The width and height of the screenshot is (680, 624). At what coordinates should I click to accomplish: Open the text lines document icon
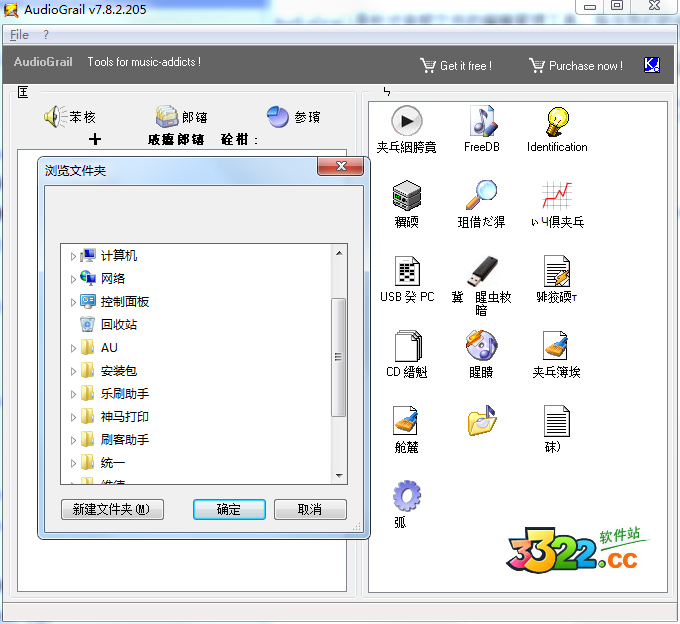pyautogui.click(x=557, y=421)
